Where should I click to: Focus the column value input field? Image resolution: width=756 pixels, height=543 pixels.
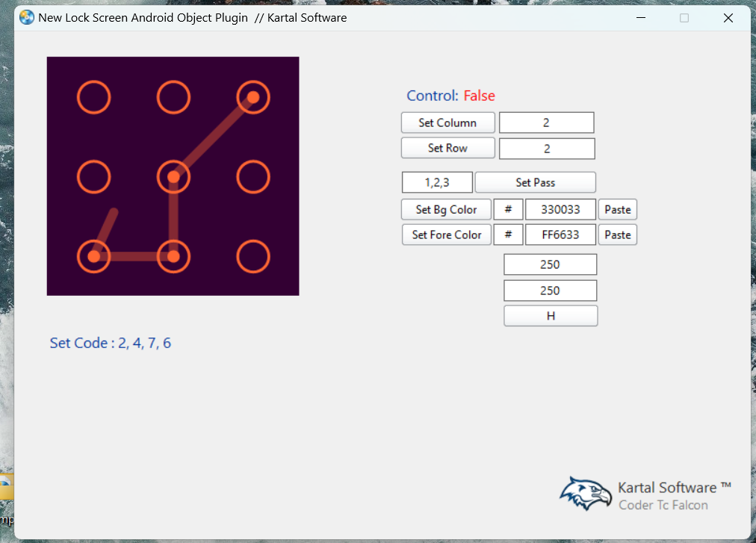tap(546, 122)
